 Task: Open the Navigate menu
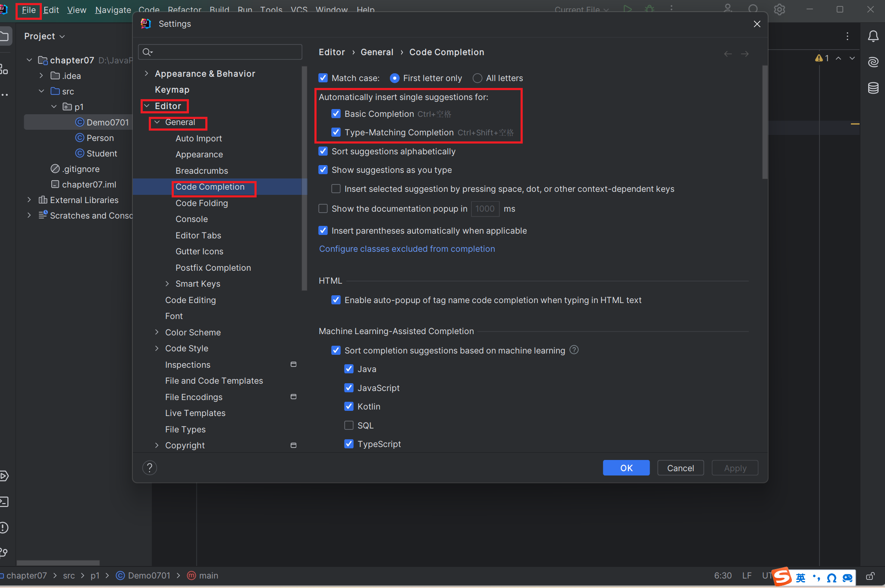pos(113,9)
